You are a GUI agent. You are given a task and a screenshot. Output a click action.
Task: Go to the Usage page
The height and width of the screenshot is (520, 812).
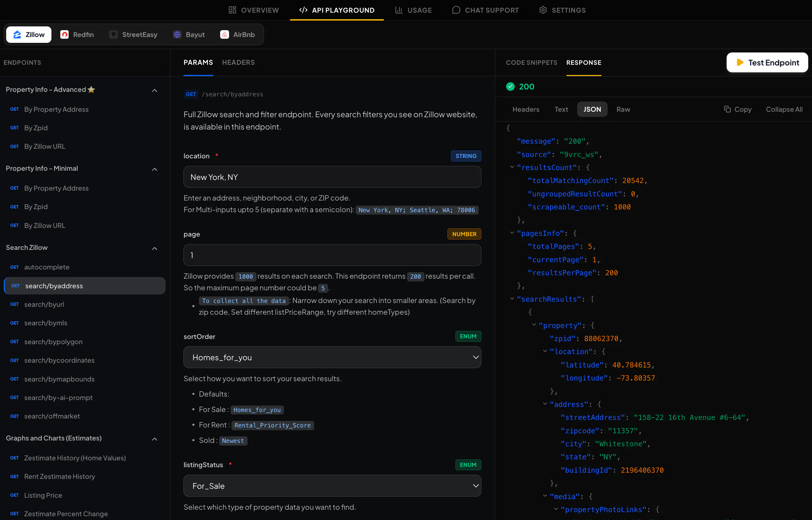coord(413,10)
